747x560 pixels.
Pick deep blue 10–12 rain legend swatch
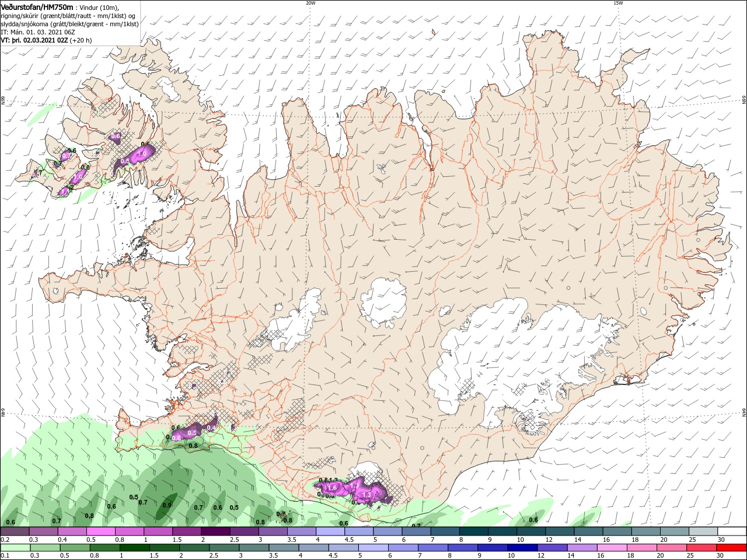[523, 548]
